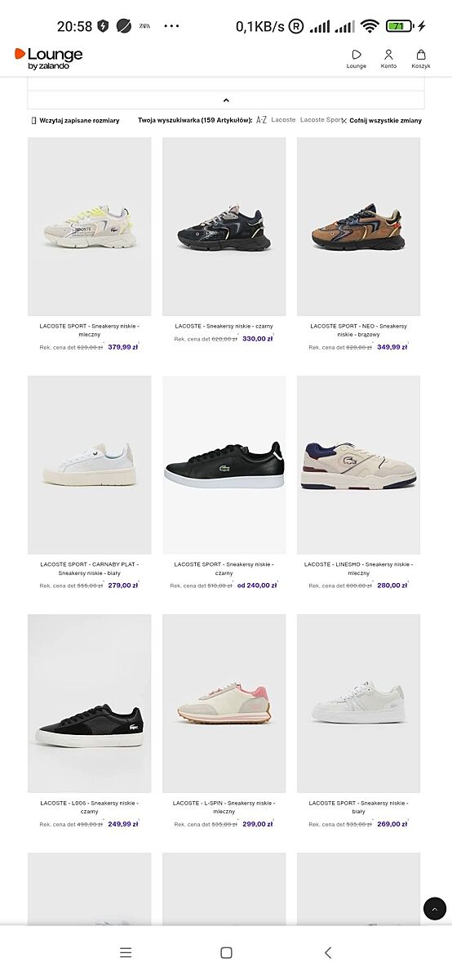Open the Lounge campaigns icon

357,59
